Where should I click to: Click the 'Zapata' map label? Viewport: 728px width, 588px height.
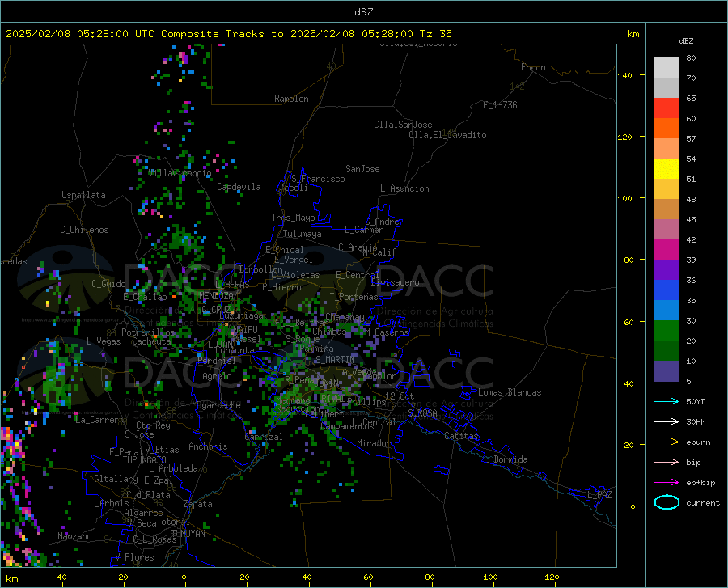[x=198, y=504]
